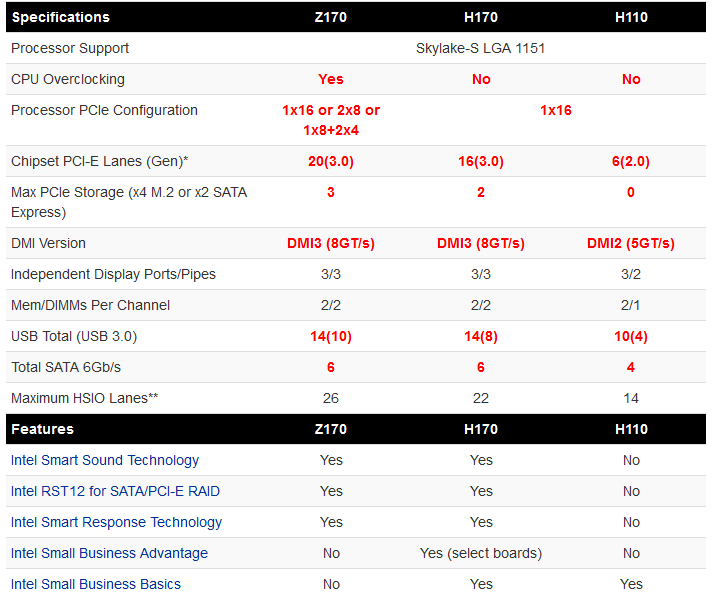
Task: Open the Intel Small Business Advantage link
Action: (109, 553)
